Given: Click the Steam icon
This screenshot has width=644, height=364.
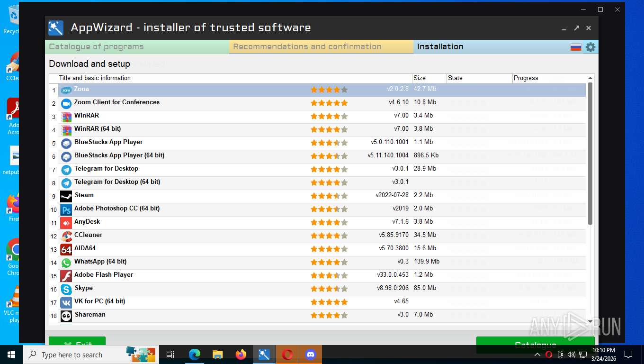Looking at the screenshot, I should [x=66, y=196].
